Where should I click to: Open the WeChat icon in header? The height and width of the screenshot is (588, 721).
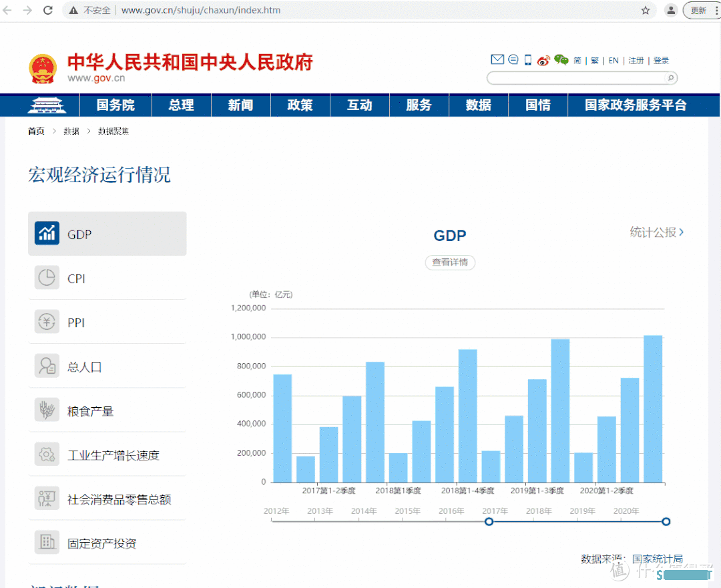pyautogui.click(x=561, y=60)
